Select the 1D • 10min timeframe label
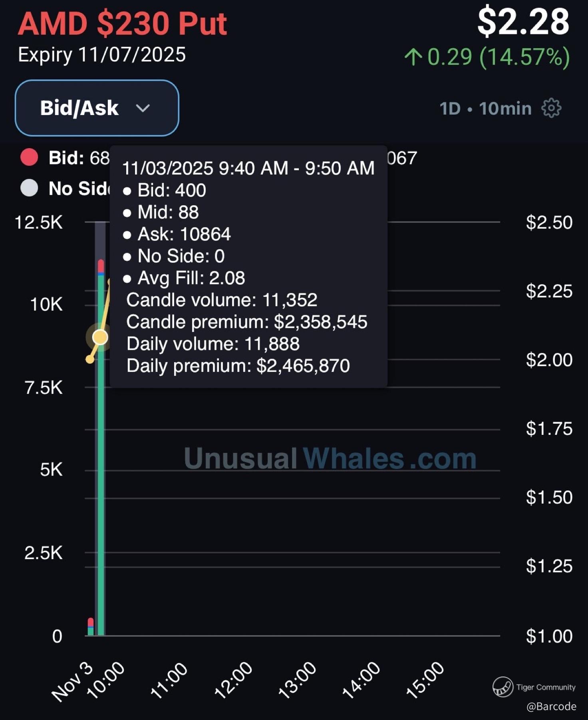This screenshot has width=588, height=720. [485, 108]
